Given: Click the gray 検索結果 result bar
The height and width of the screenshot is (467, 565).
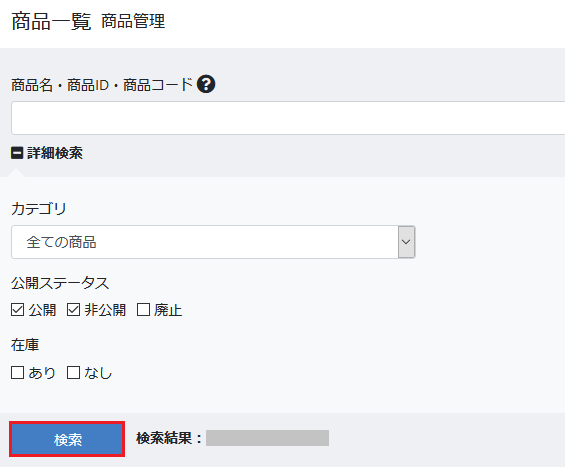Looking at the screenshot, I should (267, 438).
